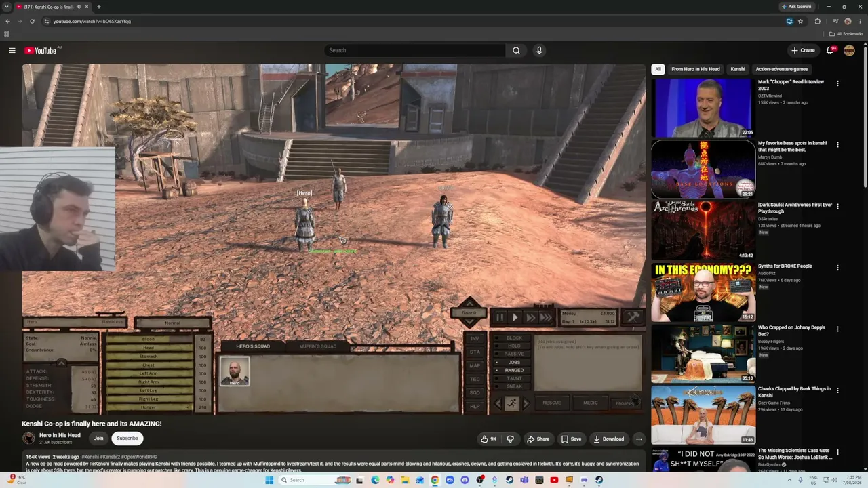868x488 pixels.
Task: Mute the tab using its speaker icon
Action: 79,7
